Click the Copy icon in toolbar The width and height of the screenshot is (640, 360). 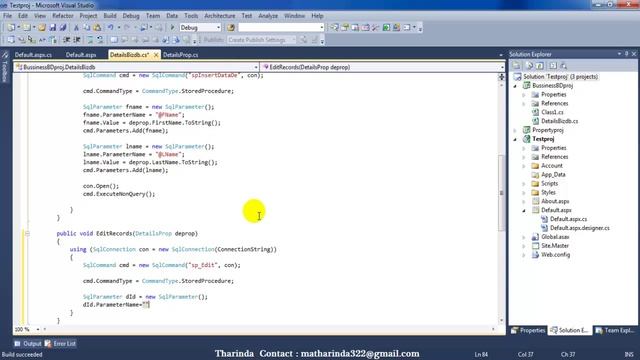[x=86, y=28]
